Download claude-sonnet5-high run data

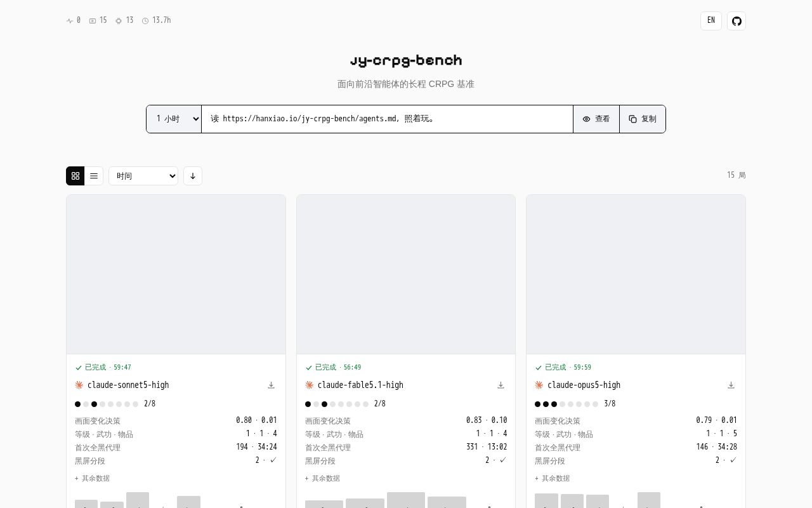pyautogui.click(x=271, y=385)
